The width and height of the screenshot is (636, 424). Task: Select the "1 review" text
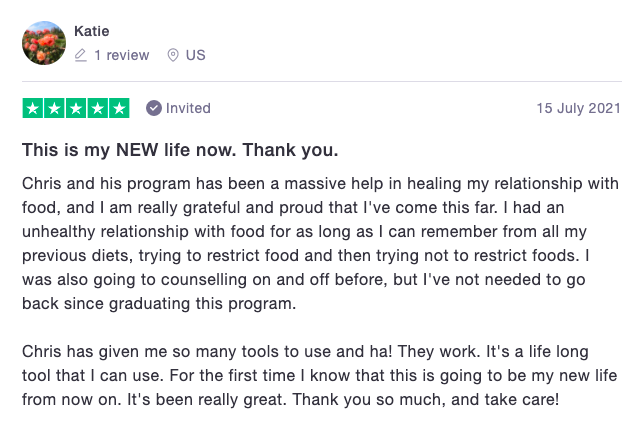pyautogui.click(x=120, y=56)
